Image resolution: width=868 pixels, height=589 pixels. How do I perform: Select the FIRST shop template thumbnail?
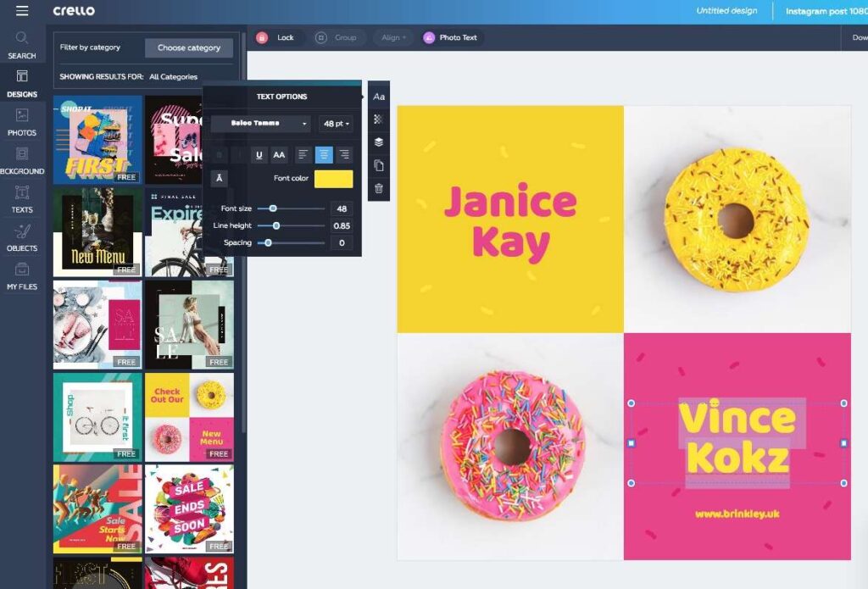[97, 140]
